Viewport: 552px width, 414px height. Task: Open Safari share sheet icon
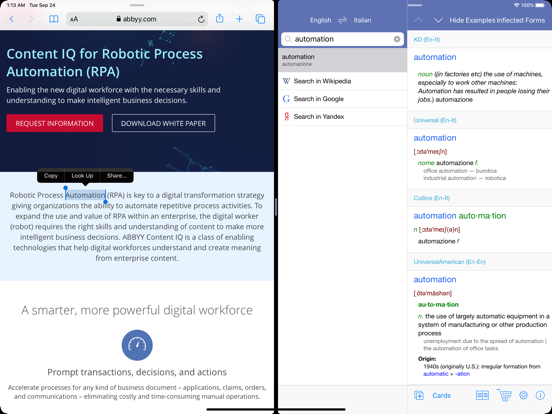220,18
